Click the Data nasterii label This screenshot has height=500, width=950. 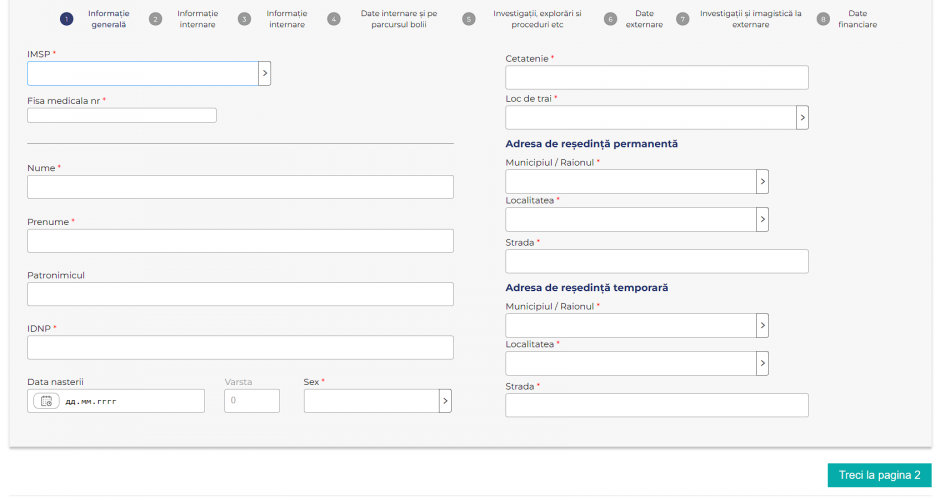click(55, 382)
